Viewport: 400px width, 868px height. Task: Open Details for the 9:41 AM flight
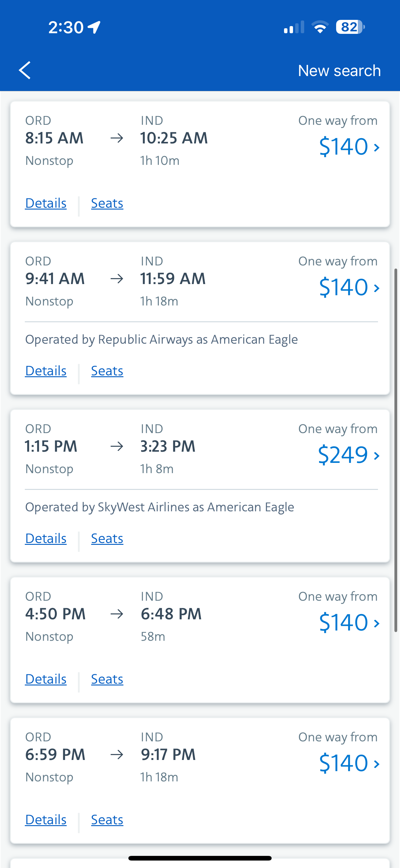46,371
